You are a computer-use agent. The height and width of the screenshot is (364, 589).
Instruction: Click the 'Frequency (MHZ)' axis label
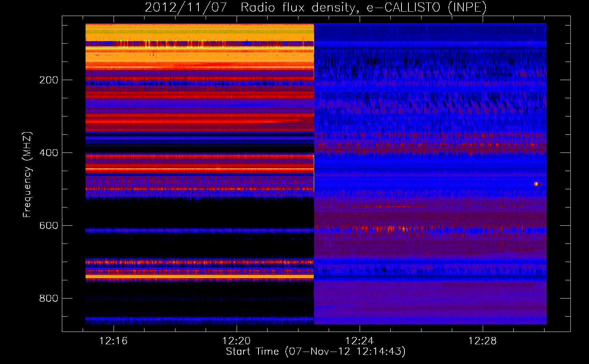pyautogui.click(x=27, y=175)
